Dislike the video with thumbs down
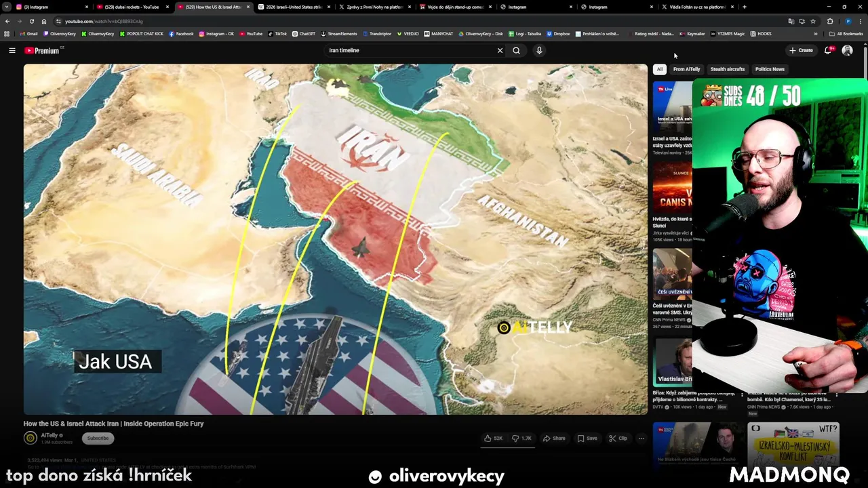The width and height of the screenshot is (868, 488). click(522, 438)
